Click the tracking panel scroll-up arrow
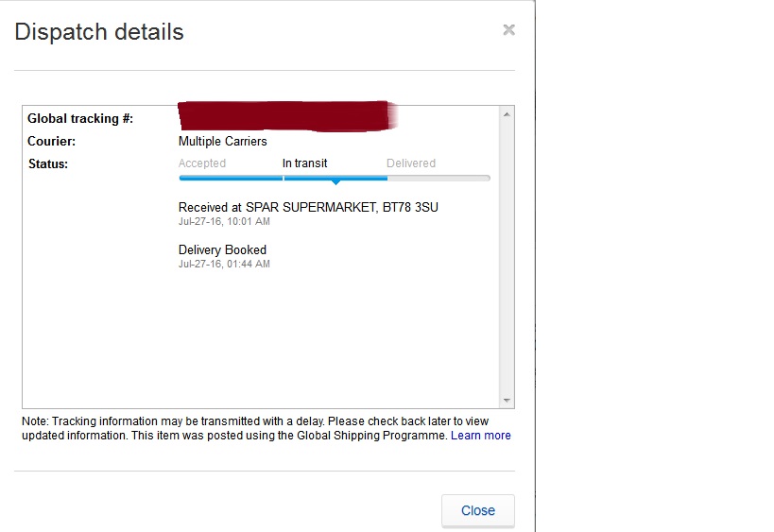 tap(507, 114)
